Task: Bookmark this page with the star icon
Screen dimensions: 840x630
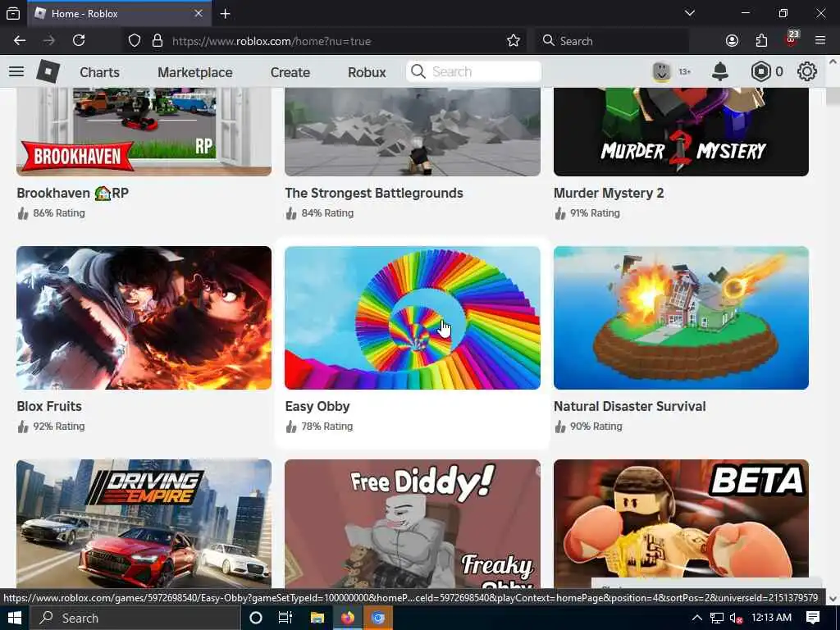Action: tap(514, 41)
